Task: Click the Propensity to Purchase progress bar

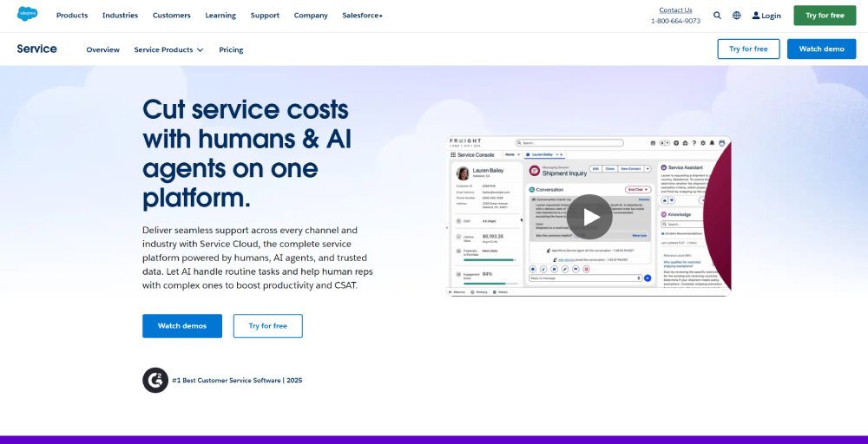Action: point(490,260)
